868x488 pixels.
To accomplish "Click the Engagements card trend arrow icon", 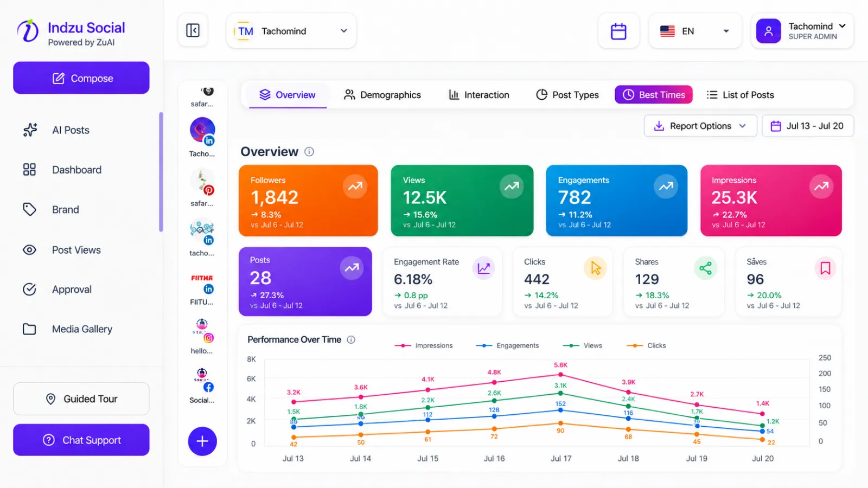I will pos(666,187).
